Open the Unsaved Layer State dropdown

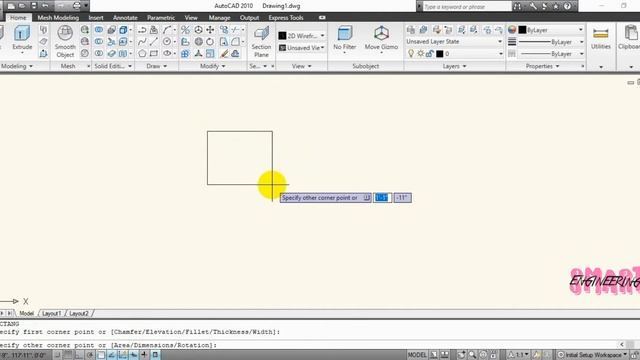454,42
